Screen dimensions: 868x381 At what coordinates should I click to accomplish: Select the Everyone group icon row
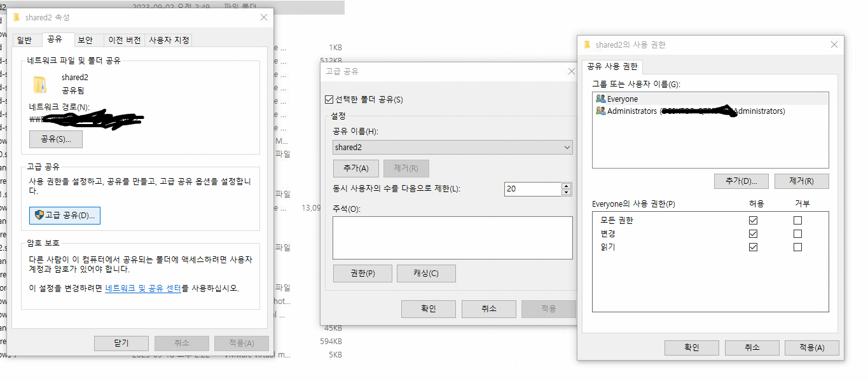(710, 99)
